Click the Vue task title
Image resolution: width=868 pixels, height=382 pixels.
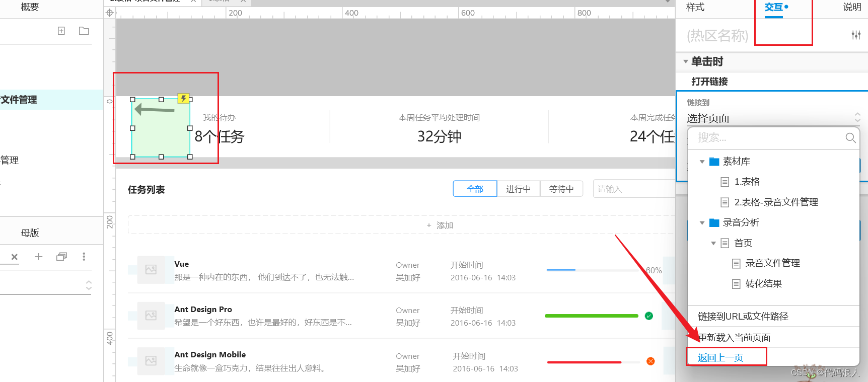[x=182, y=264]
